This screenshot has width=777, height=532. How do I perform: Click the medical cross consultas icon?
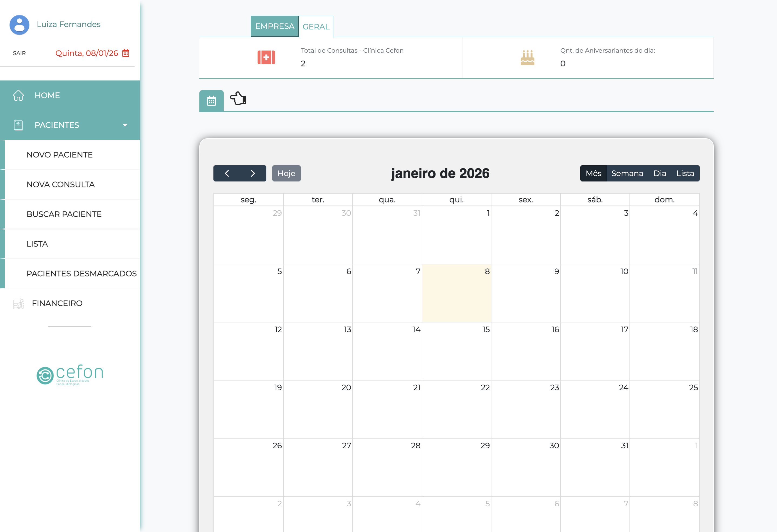(x=266, y=57)
